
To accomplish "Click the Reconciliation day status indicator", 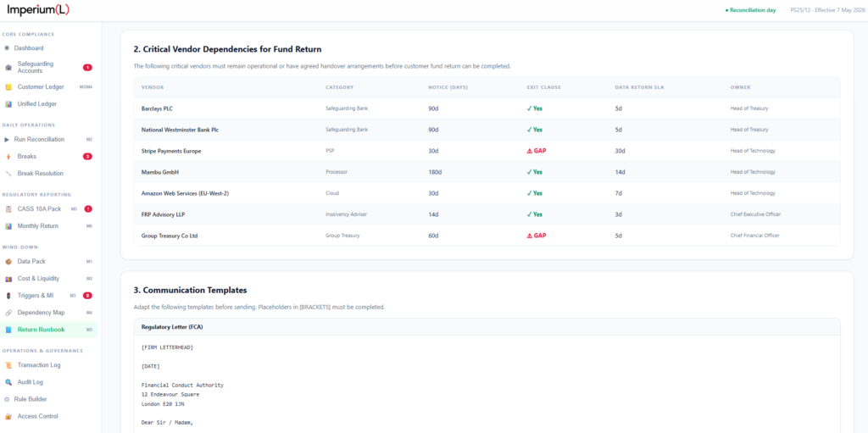I will (x=750, y=10).
